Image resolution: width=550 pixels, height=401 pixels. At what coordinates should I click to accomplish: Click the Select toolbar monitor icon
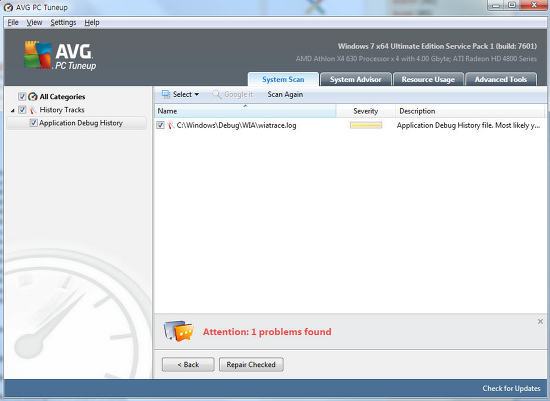click(x=166, y=94)
